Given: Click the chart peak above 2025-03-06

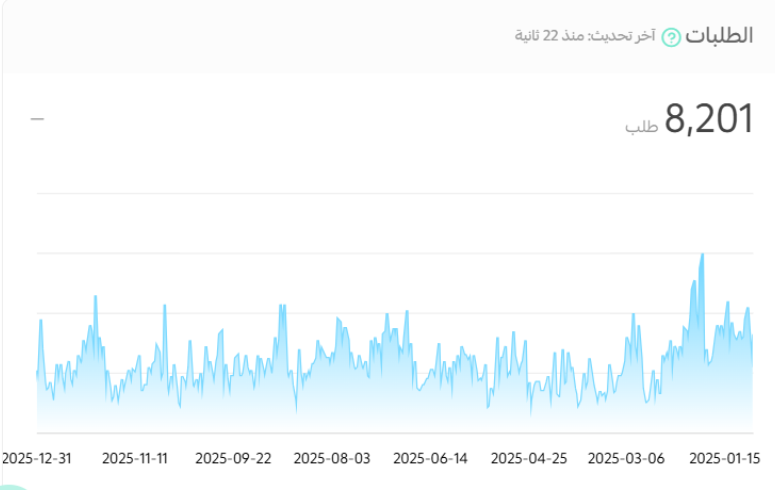Looking at the screenshot, I should coord(634,316).
